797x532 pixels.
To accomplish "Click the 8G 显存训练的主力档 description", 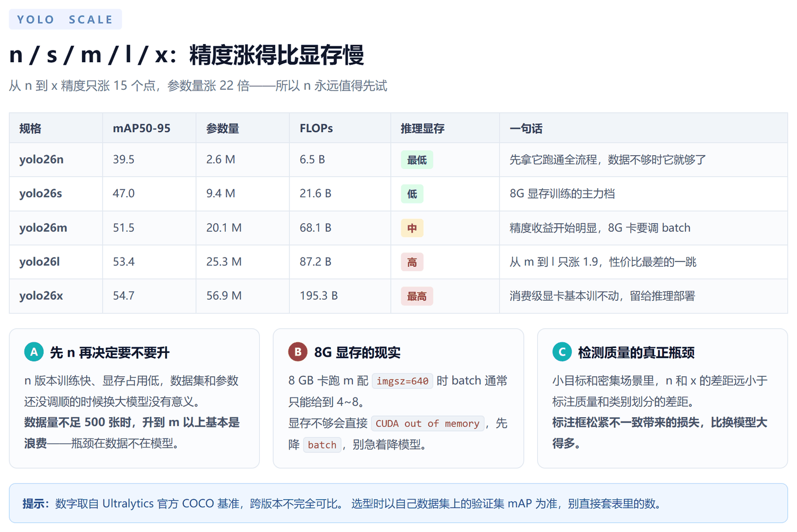I will (x=562, y=193).
